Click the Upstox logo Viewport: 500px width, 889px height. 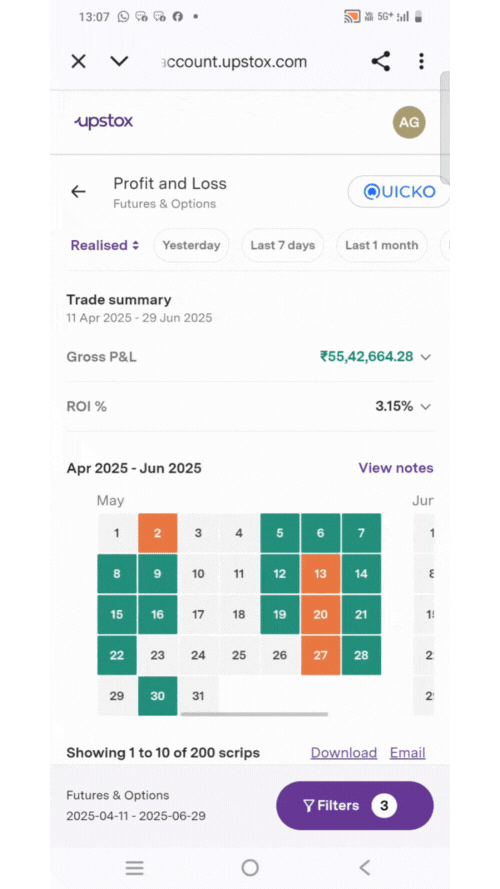[x=104, y=121]
